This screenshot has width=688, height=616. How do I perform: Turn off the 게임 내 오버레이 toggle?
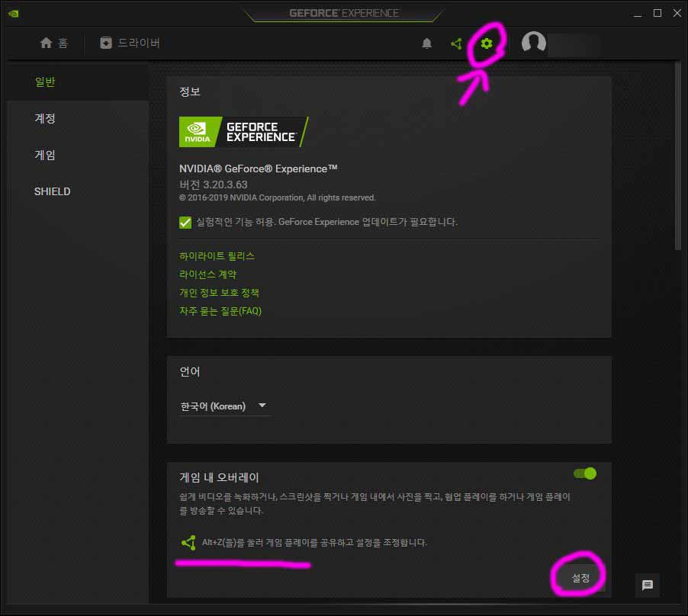[x=585, y=473]
